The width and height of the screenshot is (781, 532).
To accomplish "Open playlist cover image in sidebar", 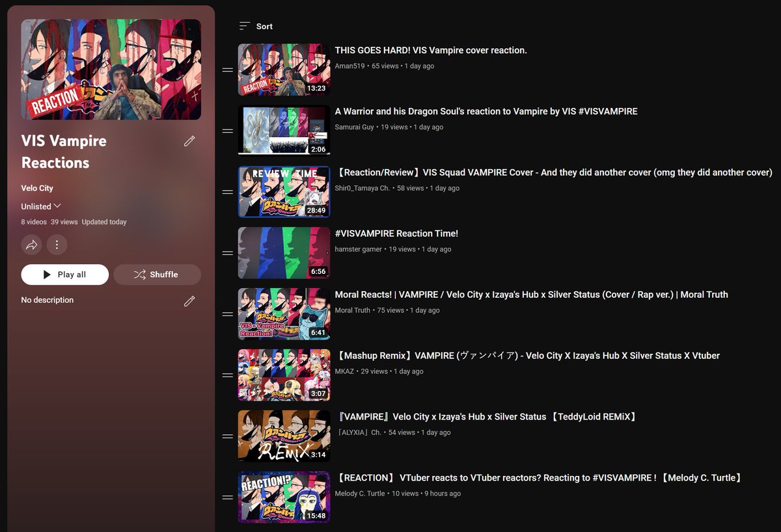I will click(111, 70).
